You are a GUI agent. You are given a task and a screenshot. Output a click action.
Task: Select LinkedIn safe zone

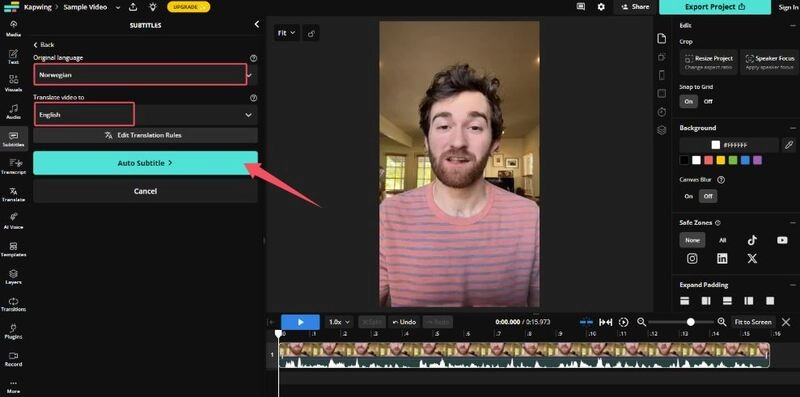(x=722, y=258)
